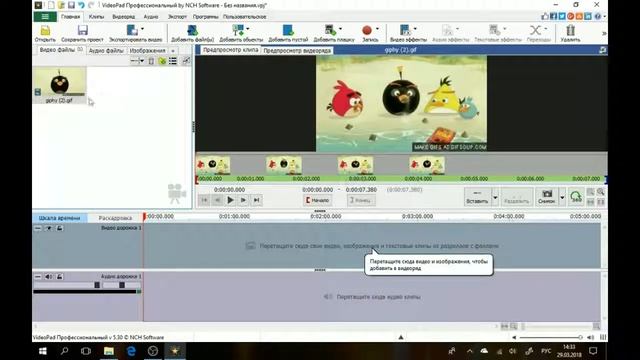Click the Play button in the preview
The width and height of the screenshot is (640, 360).
tap(230, 200)
